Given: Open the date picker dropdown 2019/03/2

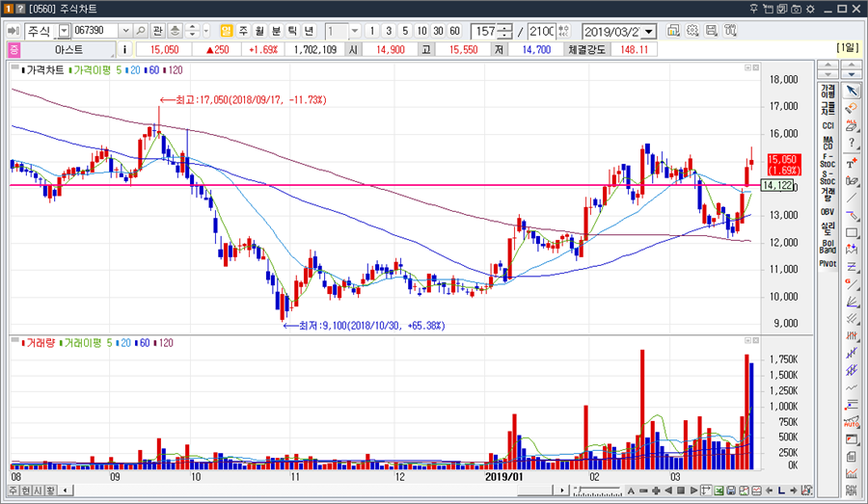Looking at the screenshot, I should click(650, 32).
